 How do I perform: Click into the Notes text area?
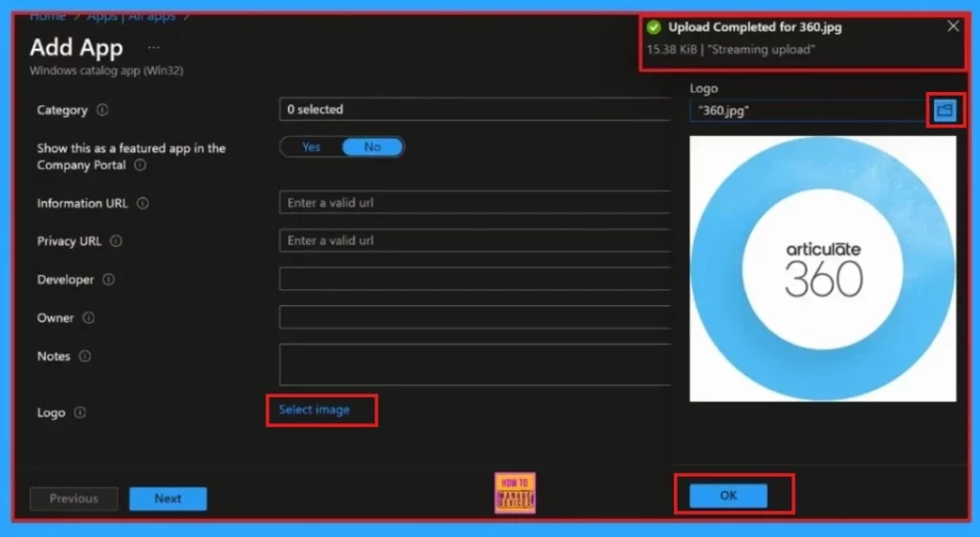click(475, 365)
